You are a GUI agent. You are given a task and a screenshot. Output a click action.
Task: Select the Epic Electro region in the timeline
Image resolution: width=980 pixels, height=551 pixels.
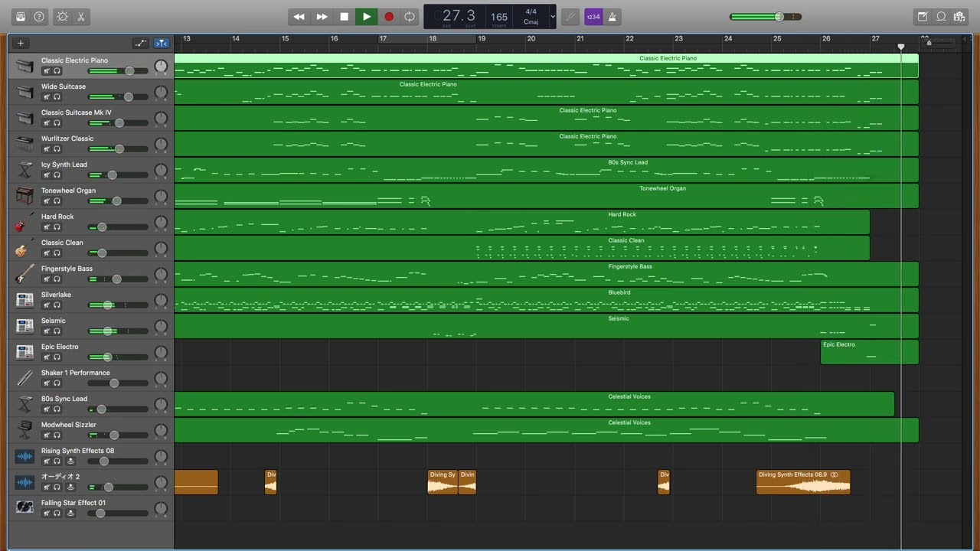coord(869,352)
